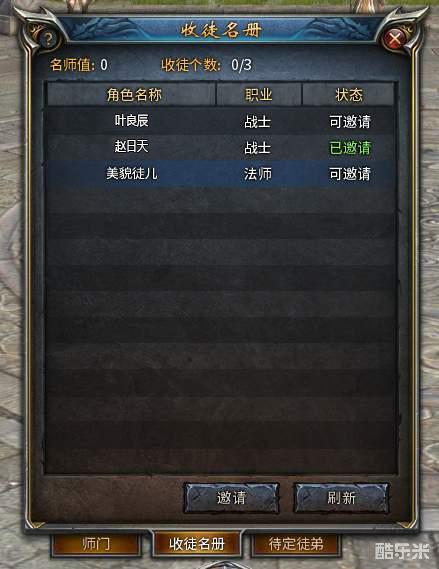Viewport: 439px width, 569px height.
Task: Click the 收徒个数 0/3 counter
Action: [x=206, y=65]
